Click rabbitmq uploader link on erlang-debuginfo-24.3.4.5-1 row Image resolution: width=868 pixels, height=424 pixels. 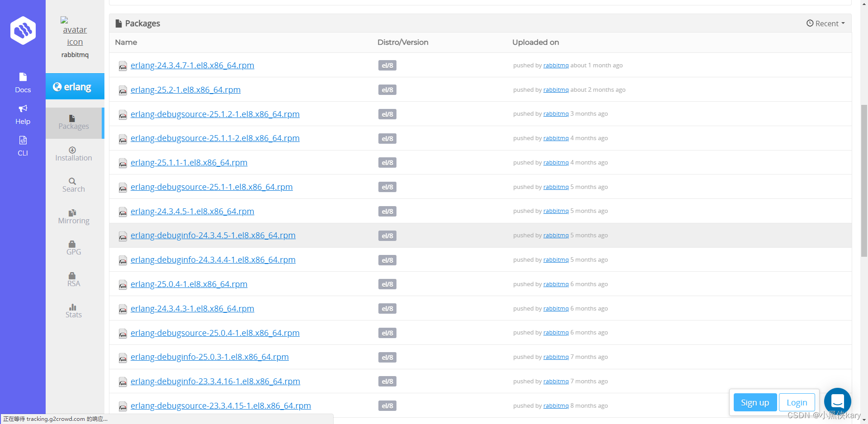pos(556,236)
